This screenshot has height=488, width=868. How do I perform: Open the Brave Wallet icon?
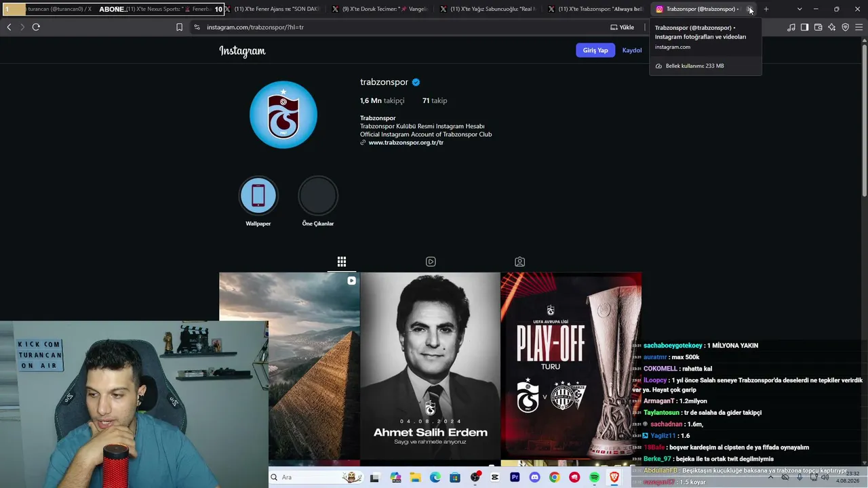click(x=818, y=27)
